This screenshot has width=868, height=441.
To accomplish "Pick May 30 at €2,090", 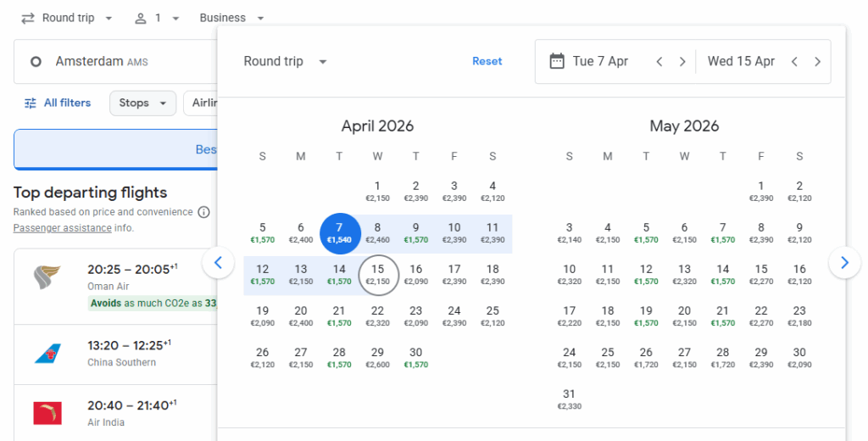I will [x=799, y=358].
